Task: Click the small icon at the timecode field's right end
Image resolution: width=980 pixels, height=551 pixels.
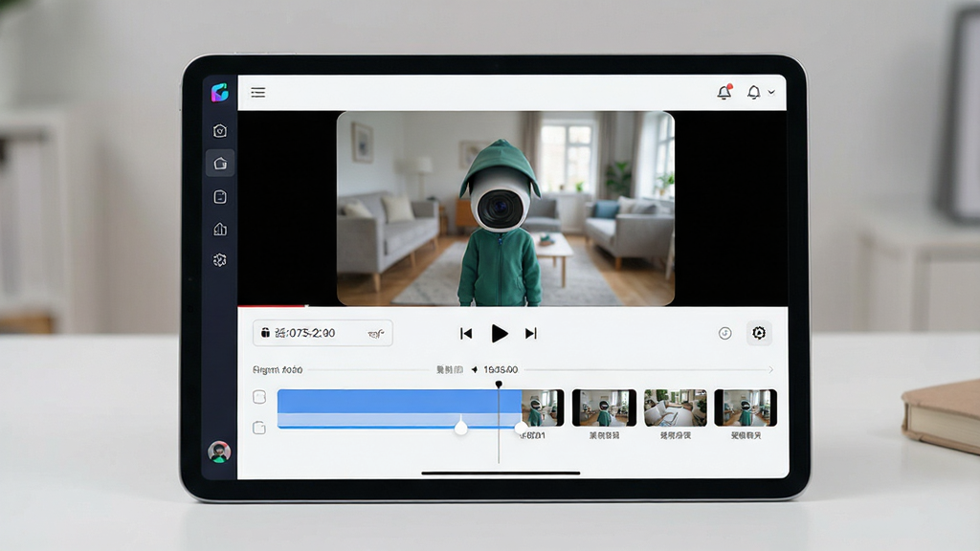Action: [x=375, y=334]
